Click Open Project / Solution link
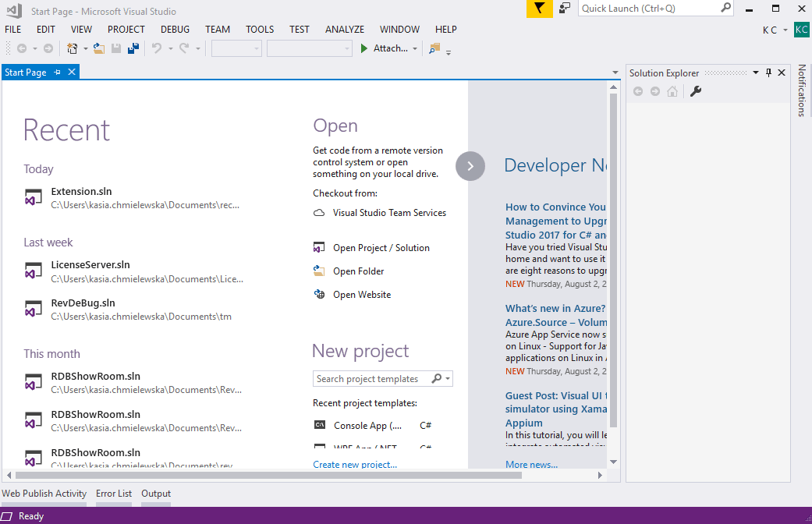The height and width of the screenshot is (524, 812). [x=381, y=247]
